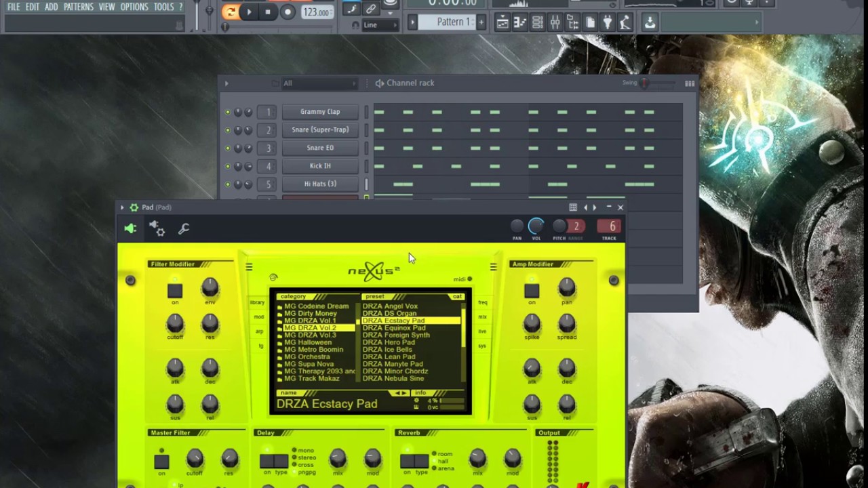Screen dimensions: 868x488
Task: Click the link chain icon in toolbar
Action: 370,9
